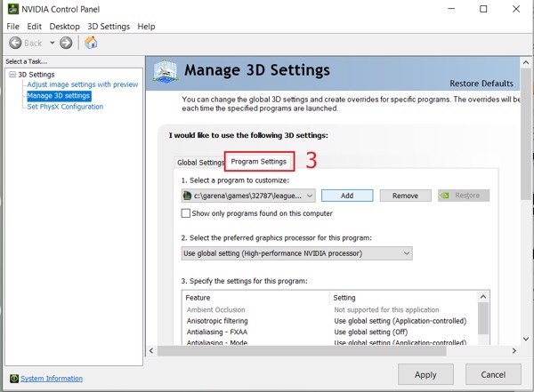Open the Desktop menu
The width and height of the screenshot is (534, 392).
pos(64,27)
